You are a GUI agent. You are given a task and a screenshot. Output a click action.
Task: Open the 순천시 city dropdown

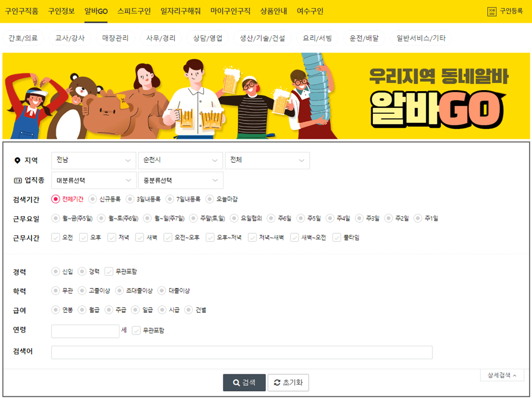pos(180,160)
